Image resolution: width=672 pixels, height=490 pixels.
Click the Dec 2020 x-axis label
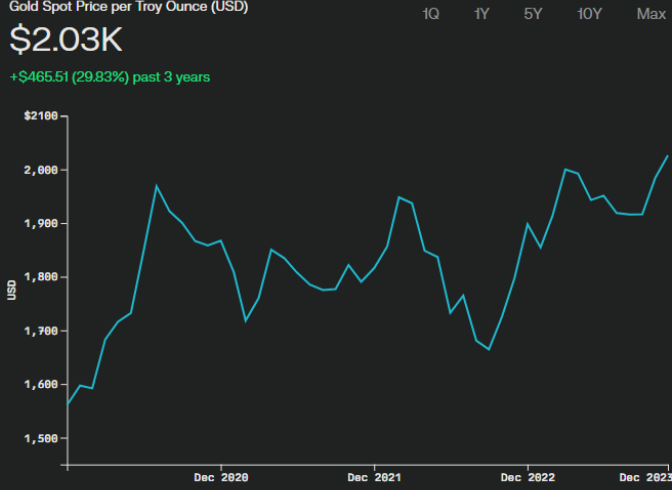click(221, 478)
